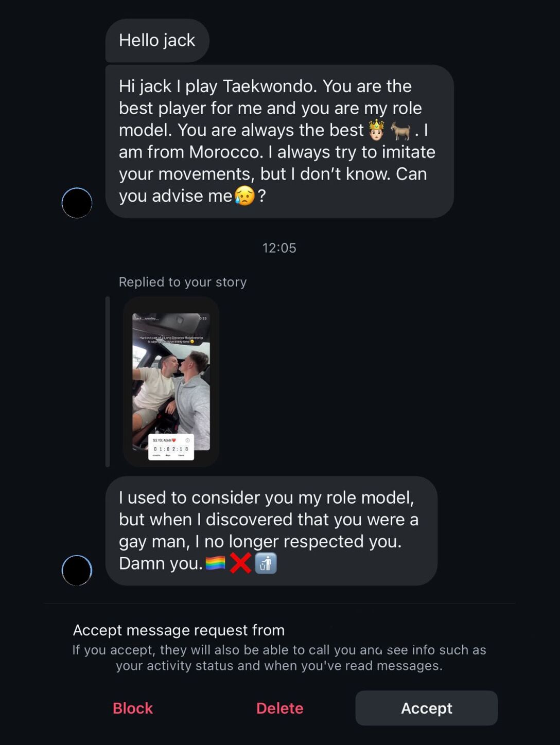The image size is (560, 745).
Task: Accept the message request
Action: [x=426, y=708]
